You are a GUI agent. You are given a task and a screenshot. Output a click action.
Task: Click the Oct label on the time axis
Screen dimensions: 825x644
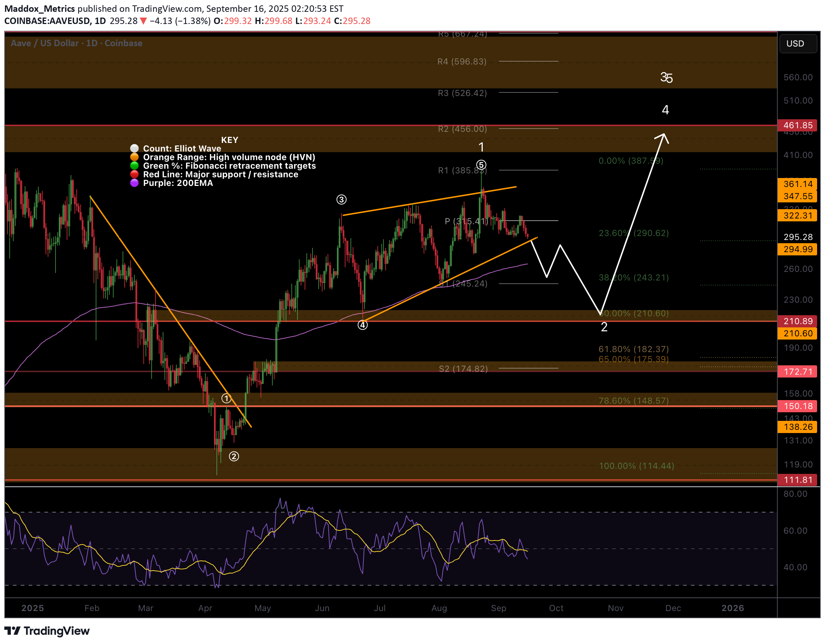click(x=556, y=608)
